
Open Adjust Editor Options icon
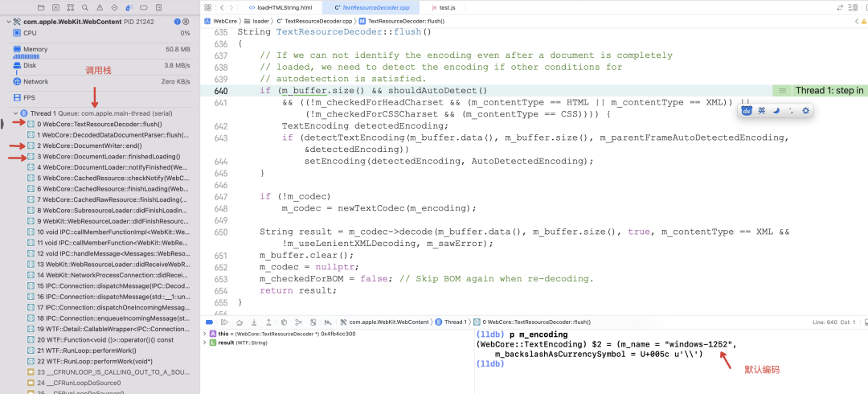pyautogui.click(x=852, y=8)
